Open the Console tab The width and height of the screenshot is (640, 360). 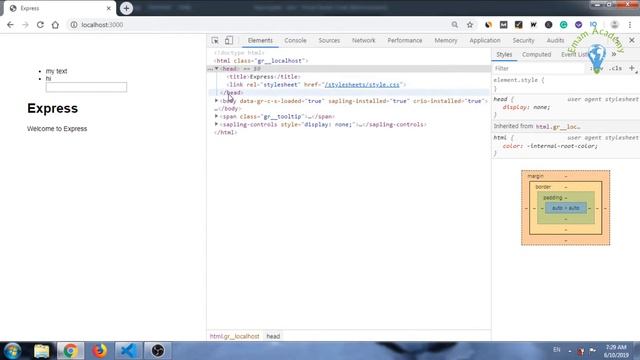295,40
